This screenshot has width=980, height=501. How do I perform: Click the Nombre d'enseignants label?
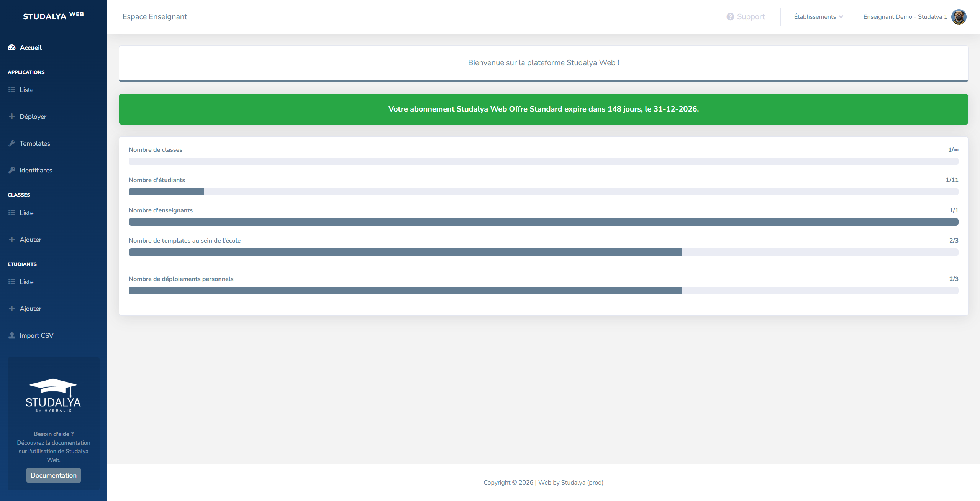pos(161,210)
